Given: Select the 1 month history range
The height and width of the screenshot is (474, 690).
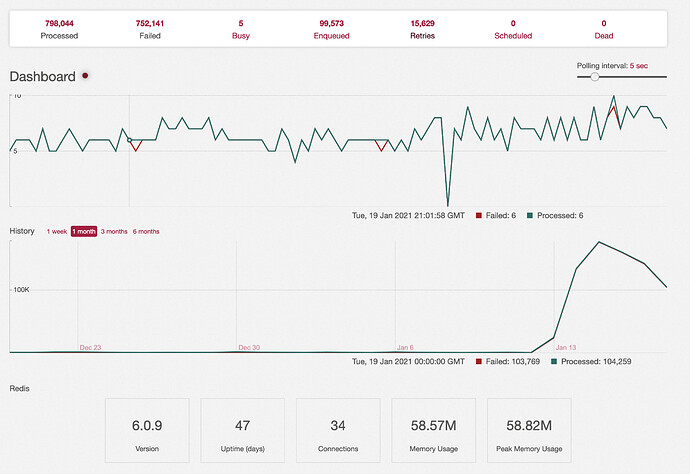Looking at the screenshot, I should coord(84,231).
